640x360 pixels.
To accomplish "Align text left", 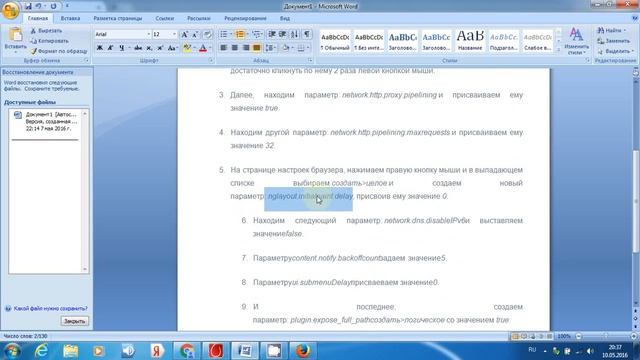I will coord(223,48).
